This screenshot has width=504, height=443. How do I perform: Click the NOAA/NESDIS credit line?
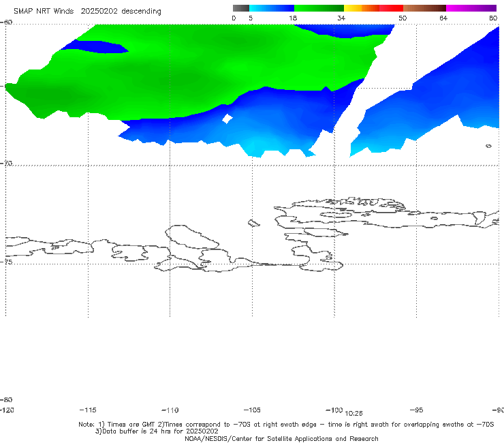(281, 438)
